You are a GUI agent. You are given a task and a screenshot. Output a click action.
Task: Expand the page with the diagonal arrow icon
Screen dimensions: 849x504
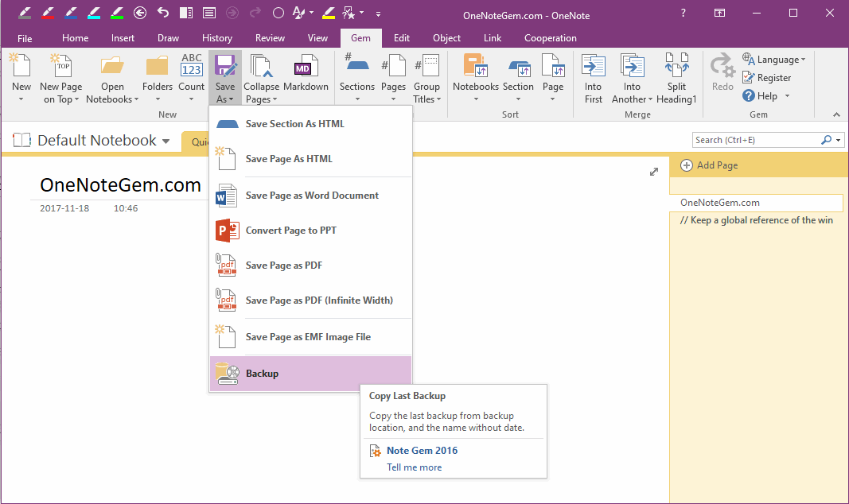[654, 172]
